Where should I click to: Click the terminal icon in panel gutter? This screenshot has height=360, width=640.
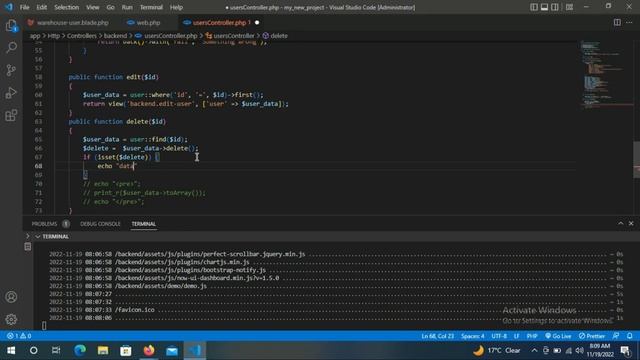pos(28,247)
